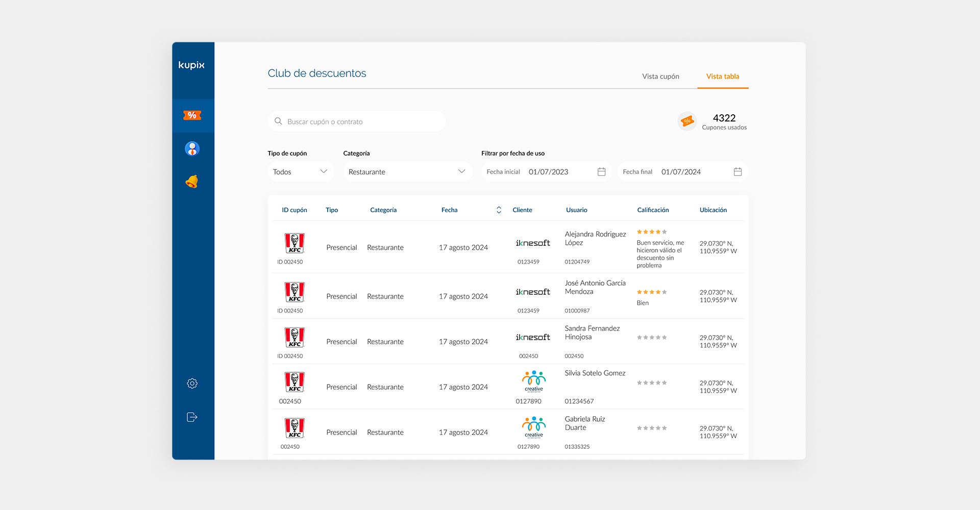Expand the Tipo de cupón dropdown
The height and width of the screenshot is (510, 980).
tap(301, 172)
